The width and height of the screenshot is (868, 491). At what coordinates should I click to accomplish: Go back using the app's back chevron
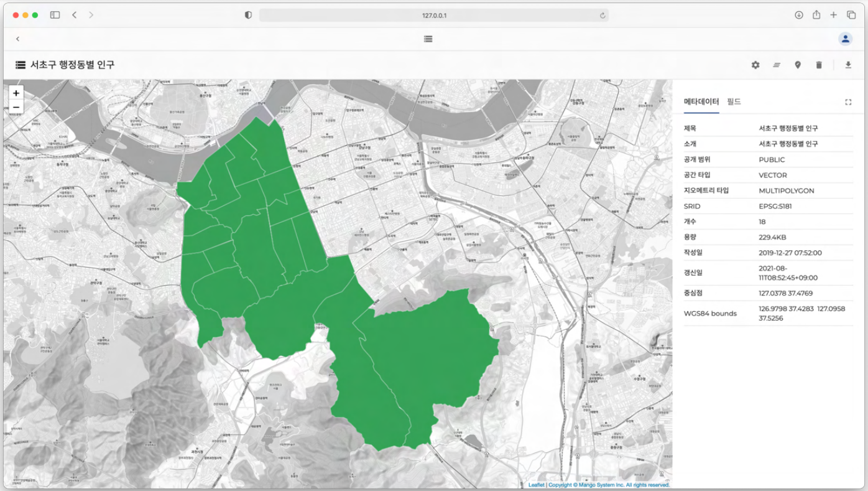[x=17, y=39]
